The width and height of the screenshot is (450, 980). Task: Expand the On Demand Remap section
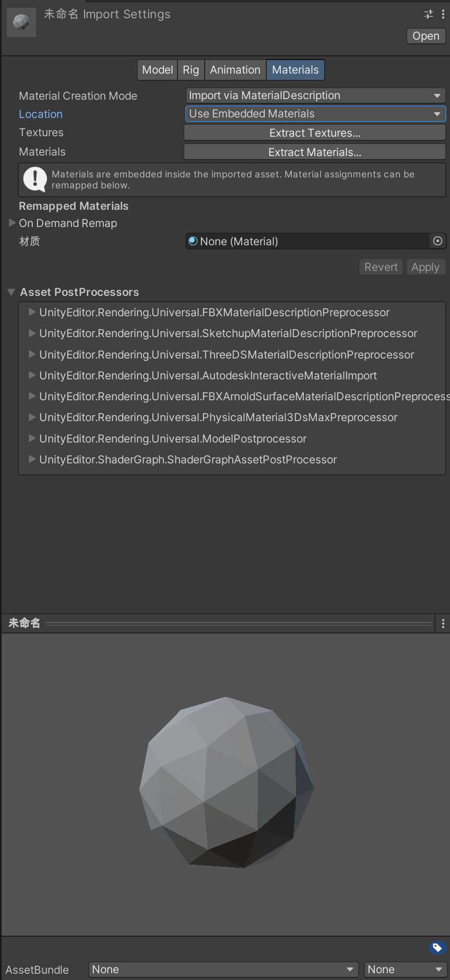(11, 223)
